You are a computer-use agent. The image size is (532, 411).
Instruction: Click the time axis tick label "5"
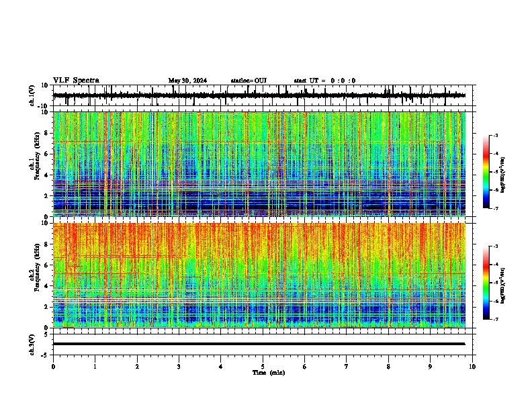point(263,367)
